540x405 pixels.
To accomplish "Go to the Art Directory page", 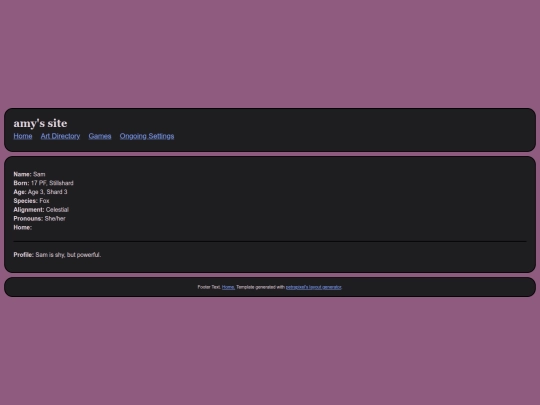I will click(x=60, y=136).
